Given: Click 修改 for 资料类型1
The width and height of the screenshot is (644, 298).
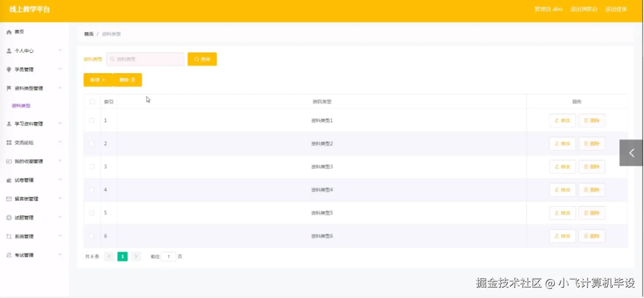Looking at the screenshot, I should pos(562,120).
